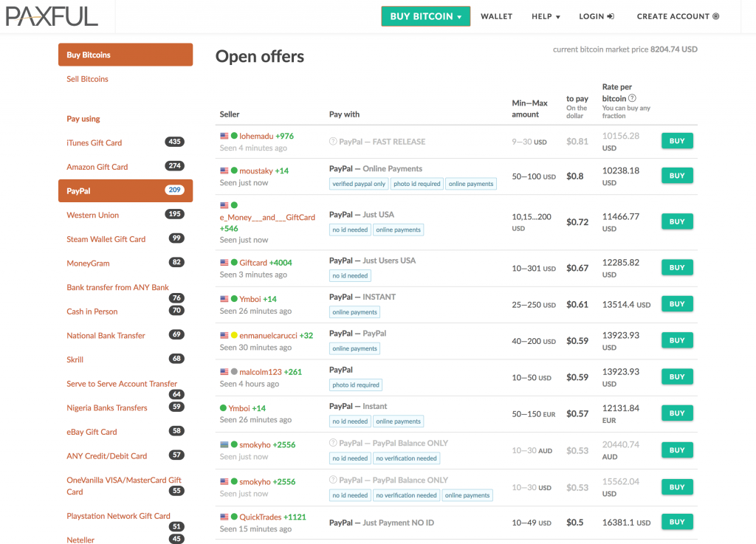Click the 'verified paypal only' tag

[359, 184]
